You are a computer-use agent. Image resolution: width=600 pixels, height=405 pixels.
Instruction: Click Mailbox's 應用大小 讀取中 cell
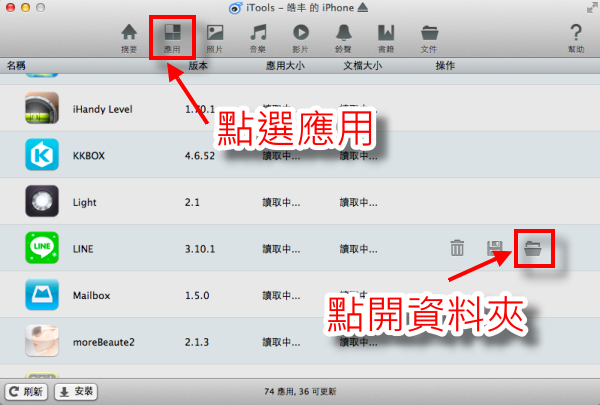click(281, 296)
